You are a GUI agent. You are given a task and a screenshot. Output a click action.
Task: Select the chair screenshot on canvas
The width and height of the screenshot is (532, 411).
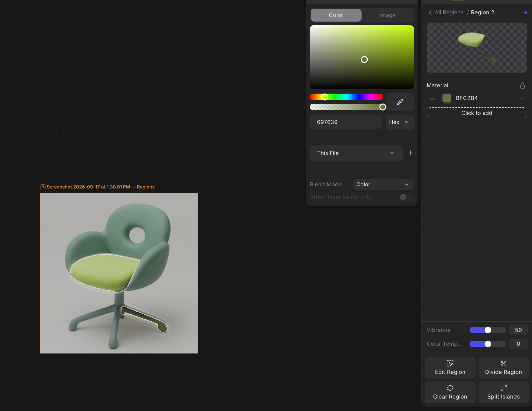point(119,273)
